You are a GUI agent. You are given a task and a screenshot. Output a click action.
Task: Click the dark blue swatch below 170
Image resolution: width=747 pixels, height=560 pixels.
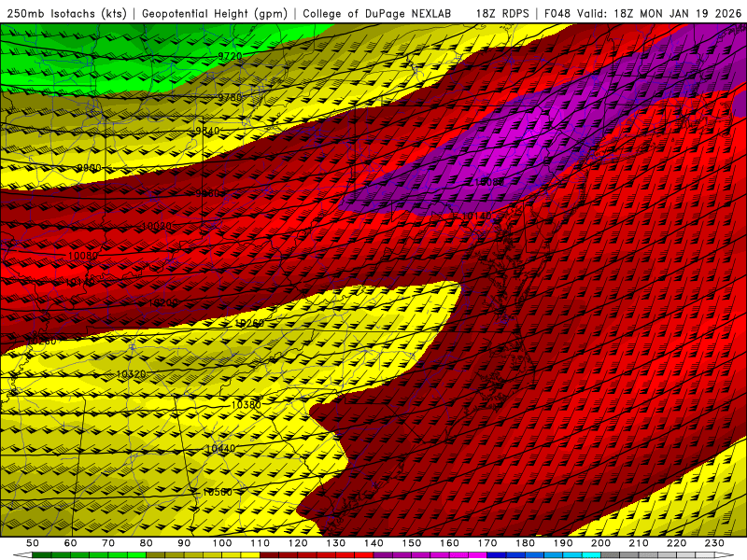(497, 555)
